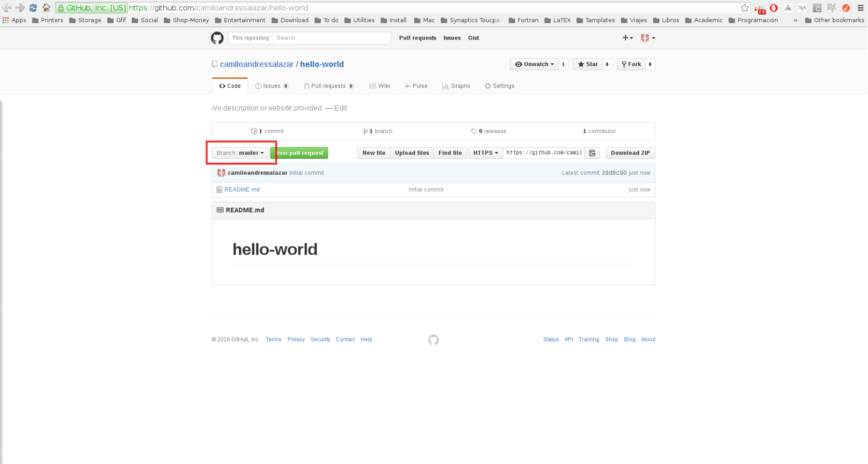Open the plus create-new dropdown
The width and height of the screenshot is (868, 464).
pos(628,38)
